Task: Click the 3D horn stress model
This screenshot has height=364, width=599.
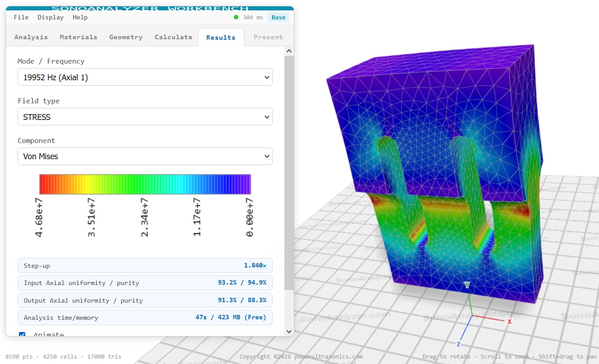Action: point(435,174)
